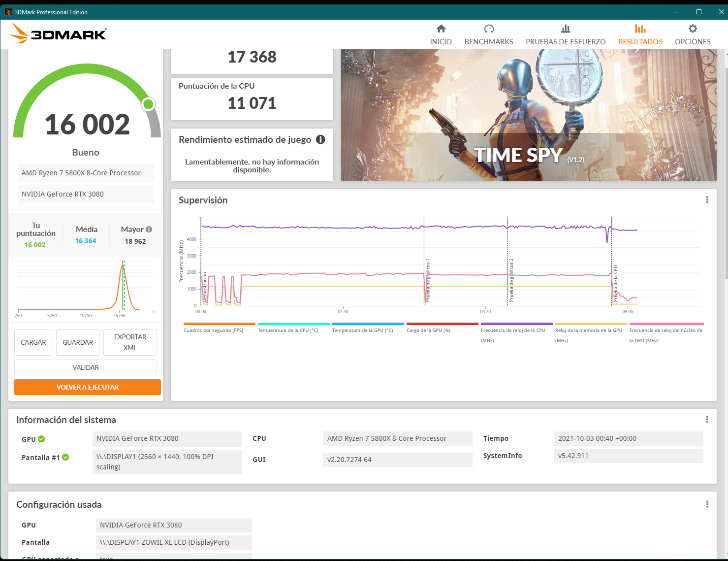Click the green GPU validation checkmark
The image size is (728, 561).
click(x=41, y=439)
